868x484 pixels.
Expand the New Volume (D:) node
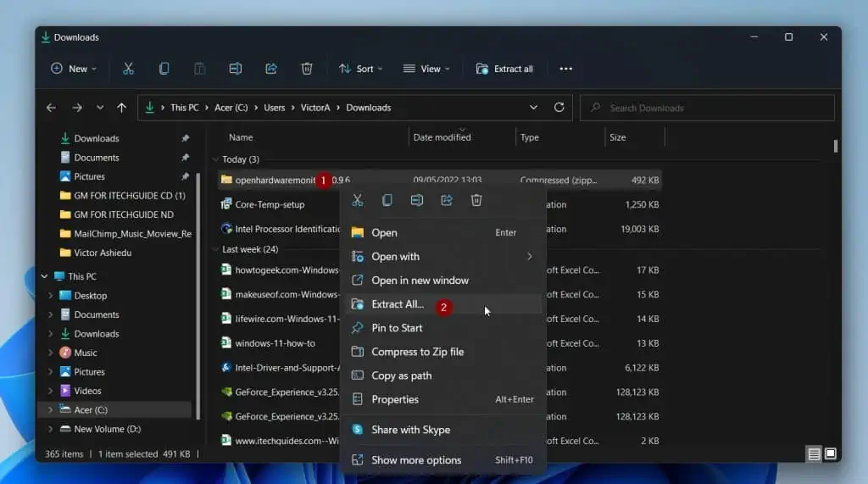pyautogui.click(x=50, y=429)
